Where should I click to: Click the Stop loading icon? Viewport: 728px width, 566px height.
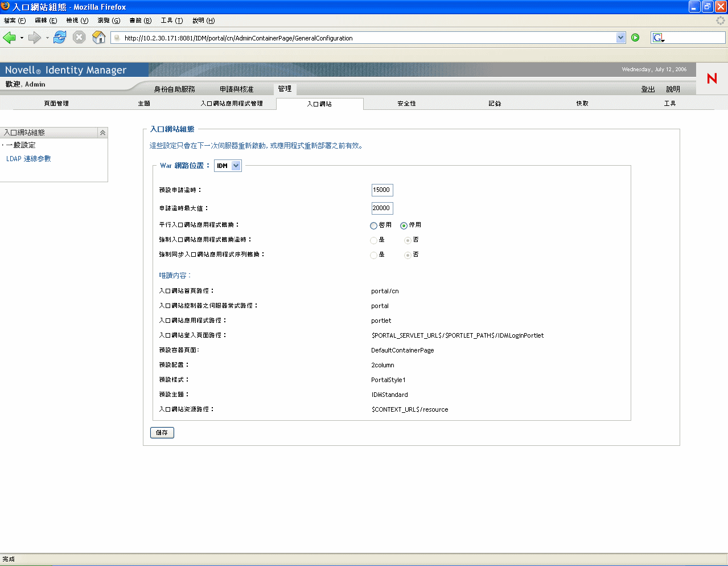tap(79, 38)
